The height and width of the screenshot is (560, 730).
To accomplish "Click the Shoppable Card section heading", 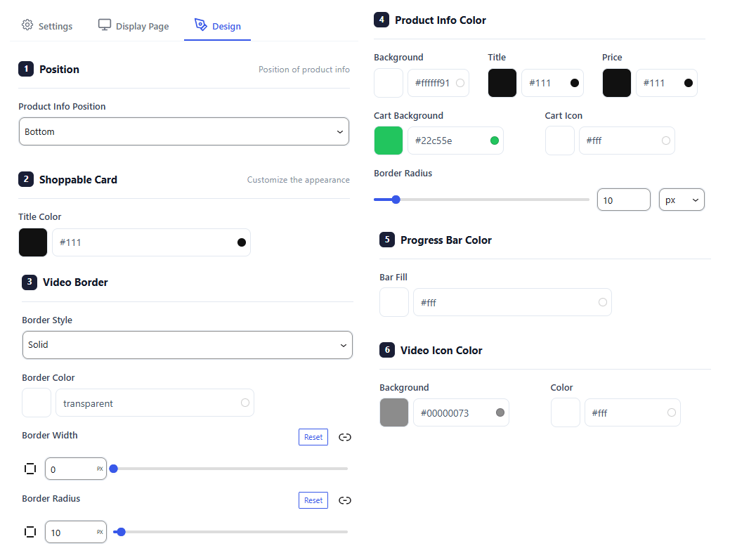I will coord(78,180).
